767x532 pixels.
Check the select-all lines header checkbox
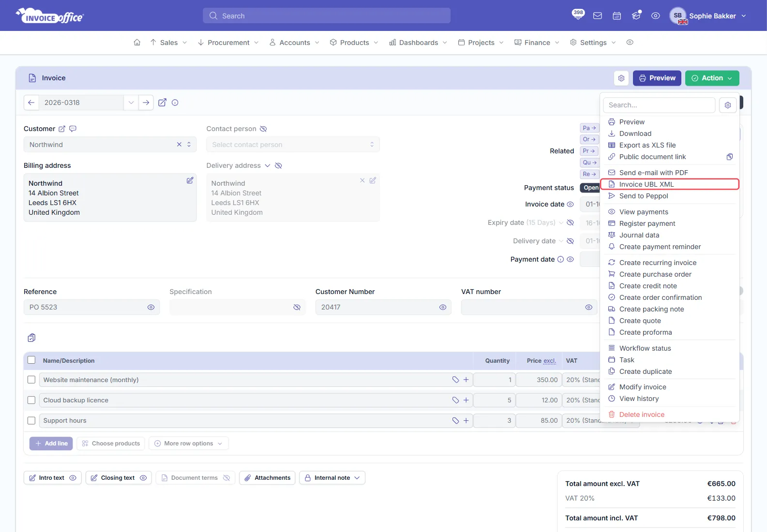coord(31,360)
